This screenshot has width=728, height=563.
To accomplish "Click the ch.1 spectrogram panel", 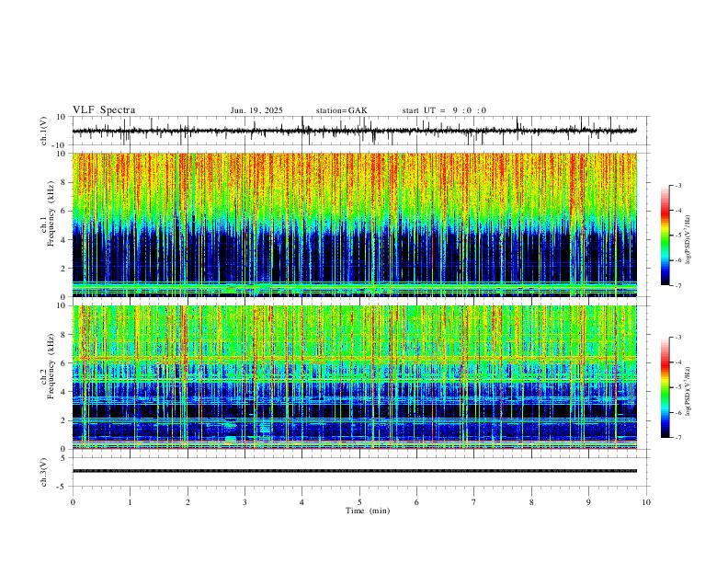I will click(x=355, y=224).
